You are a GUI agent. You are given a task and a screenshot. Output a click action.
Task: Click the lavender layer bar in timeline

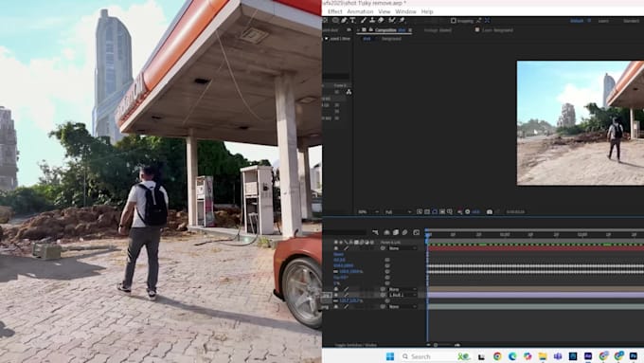[x=536, y=295]
